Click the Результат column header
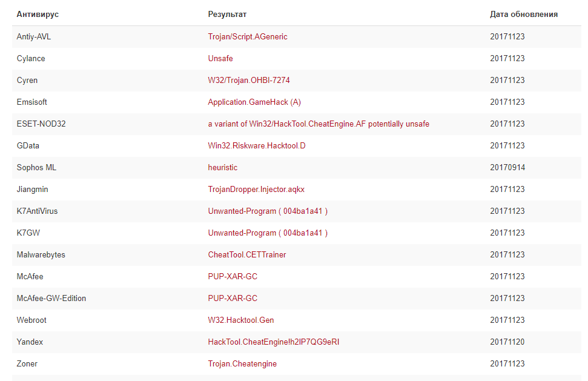The image size is (588, 381). 227,14
